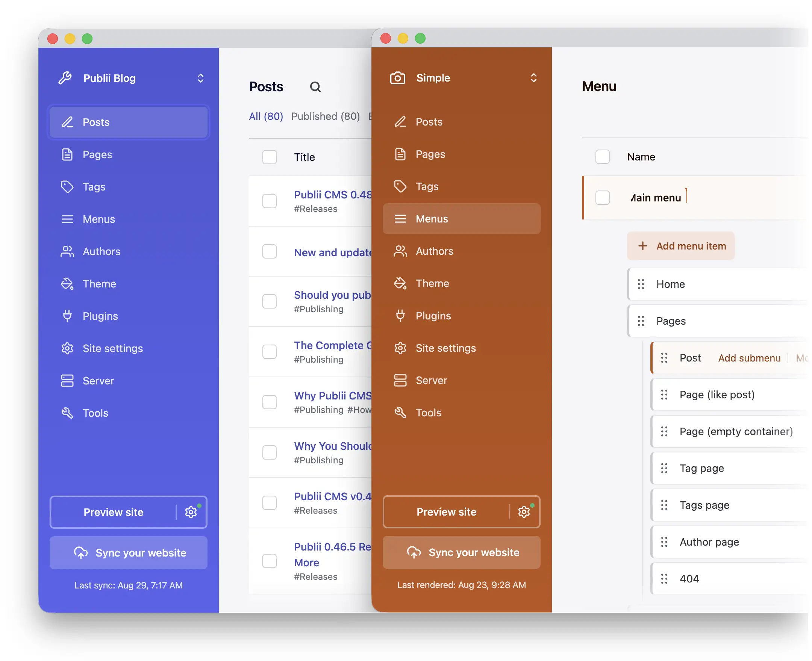Open Pages in the orange sidebar
The width and height of the screenshot is (812, 661).
click(461, 154)
